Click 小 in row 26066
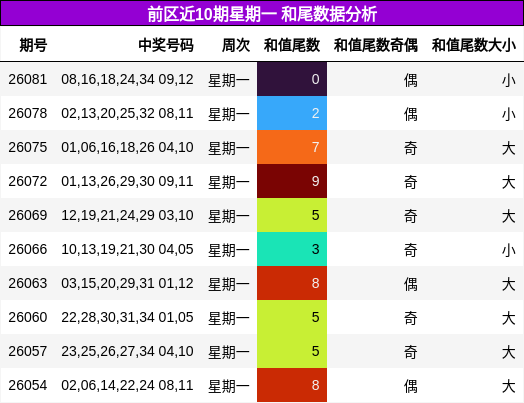 coord(509,250)
